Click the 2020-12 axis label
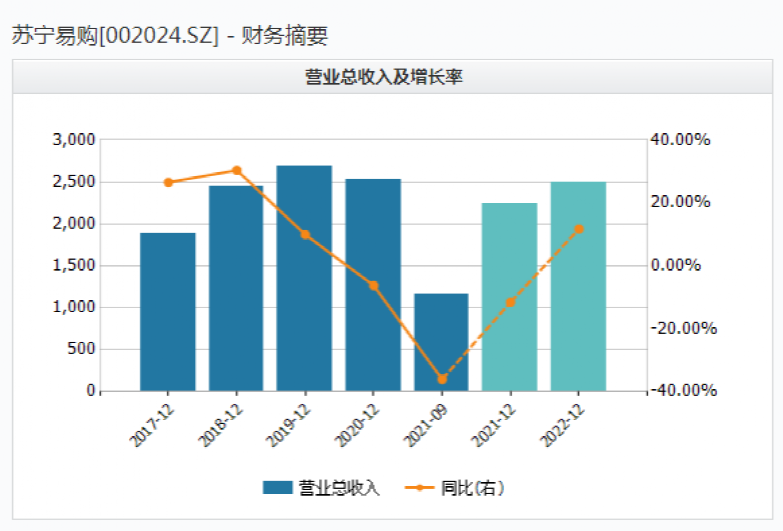Image resolution: width=783 pixels, height=531 pixels. click(358, 425)
